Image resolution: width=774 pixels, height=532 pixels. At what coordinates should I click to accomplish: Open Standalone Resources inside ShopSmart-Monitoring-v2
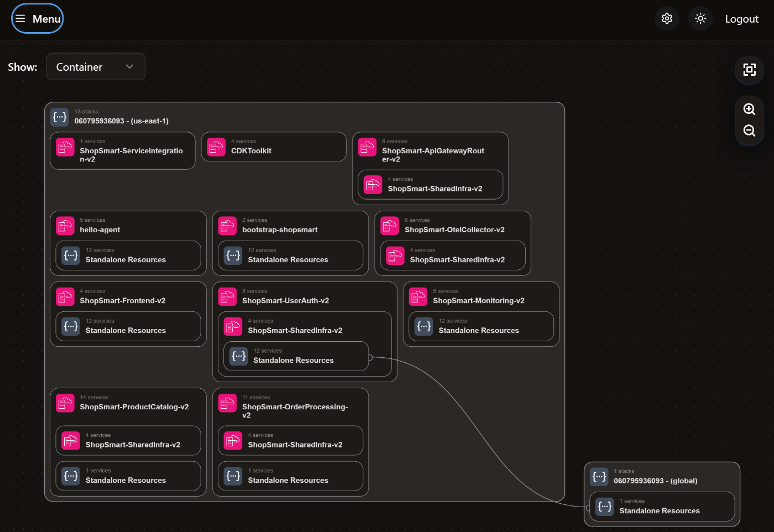[482, 326]
